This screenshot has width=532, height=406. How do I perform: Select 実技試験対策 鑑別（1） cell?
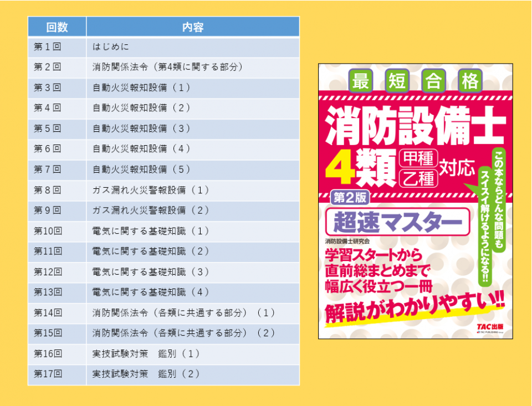click(146, 353)
